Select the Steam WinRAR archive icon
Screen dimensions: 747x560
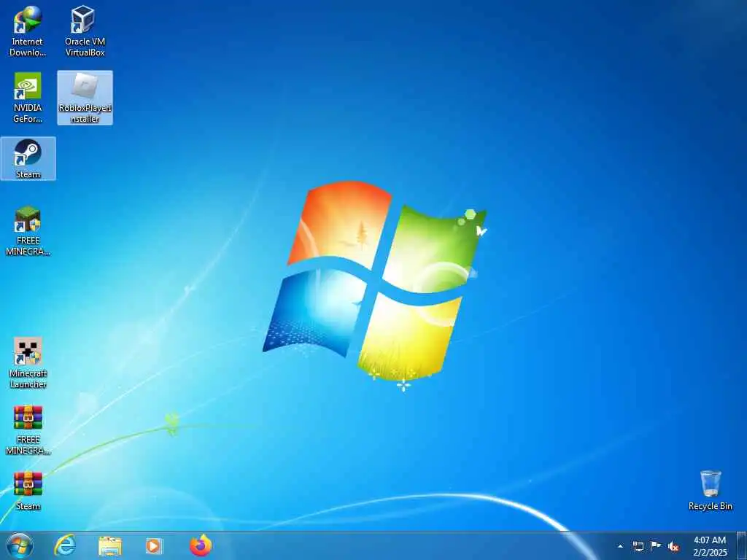pyautogui.click(x=28, y=491)
